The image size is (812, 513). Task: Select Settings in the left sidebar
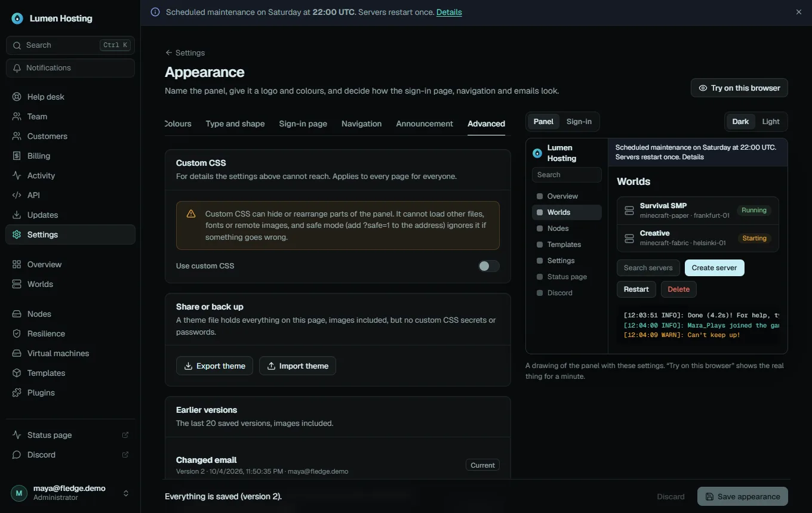point(70,234)
